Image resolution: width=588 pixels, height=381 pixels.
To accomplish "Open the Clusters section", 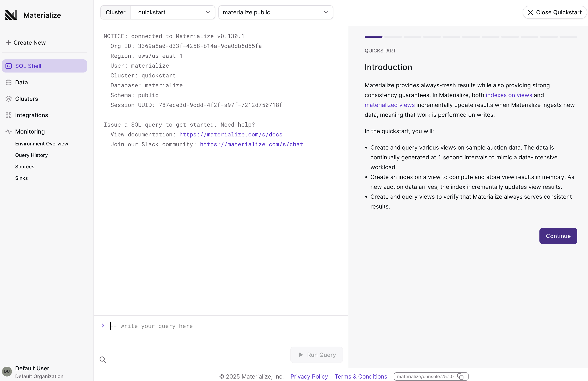I will pos(44,99).
